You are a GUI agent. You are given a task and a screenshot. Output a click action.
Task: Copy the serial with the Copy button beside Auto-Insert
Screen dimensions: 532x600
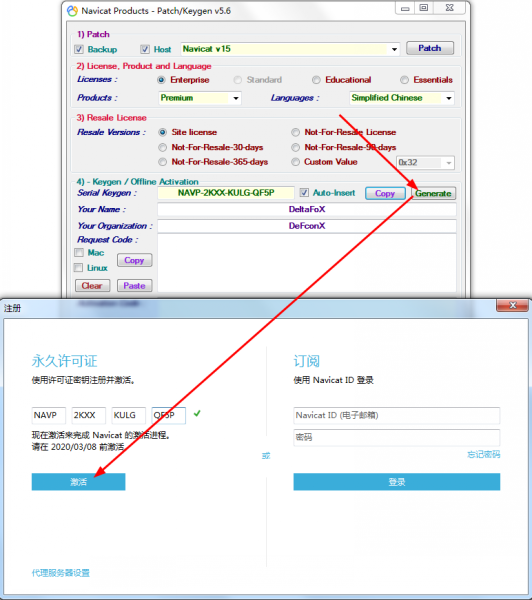pos(385,193)
